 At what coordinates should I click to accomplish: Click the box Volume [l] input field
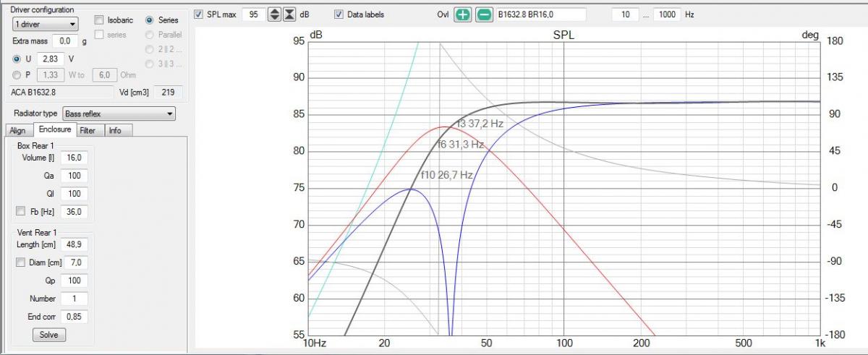75,158
